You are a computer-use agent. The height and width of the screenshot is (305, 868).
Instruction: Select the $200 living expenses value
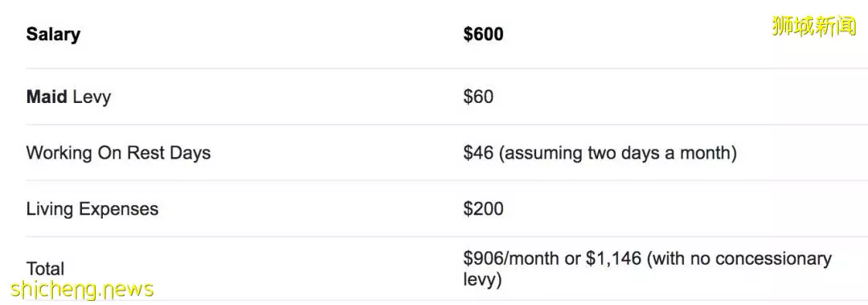point(483,209)
